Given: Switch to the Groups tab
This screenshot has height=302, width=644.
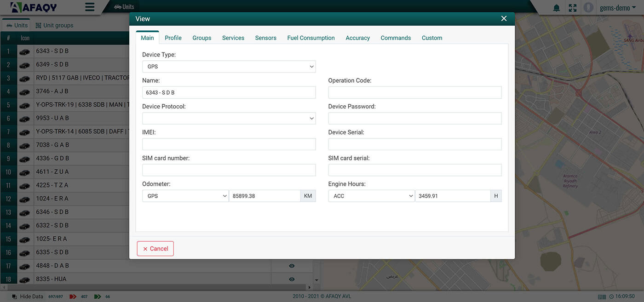Looking at the screenshot, I should (x=202, y=38).
